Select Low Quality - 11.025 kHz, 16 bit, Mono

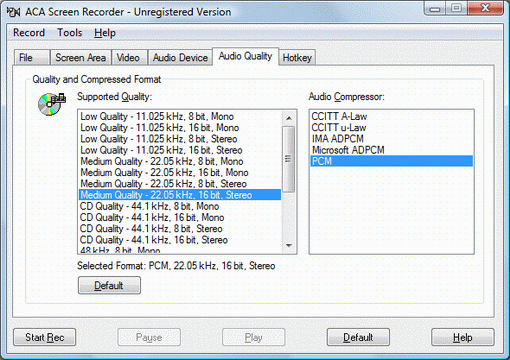[x=180, y=128]
